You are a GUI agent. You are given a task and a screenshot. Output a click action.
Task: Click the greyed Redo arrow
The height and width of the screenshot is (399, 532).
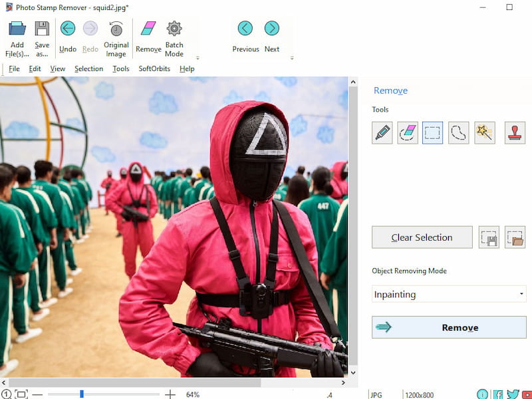pyautogui.click(x=90, y=29)
